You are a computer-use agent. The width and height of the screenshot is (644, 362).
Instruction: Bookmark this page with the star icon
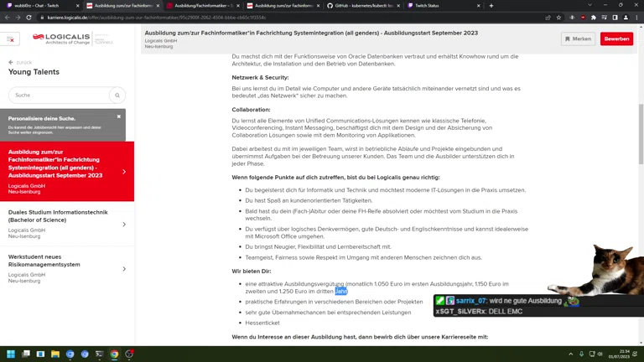point(558,17)
